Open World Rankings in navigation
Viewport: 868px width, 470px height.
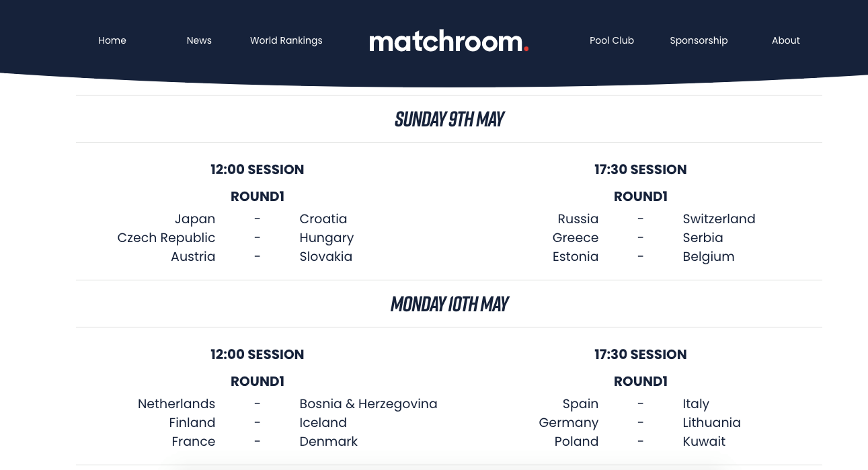click(286, 40)
